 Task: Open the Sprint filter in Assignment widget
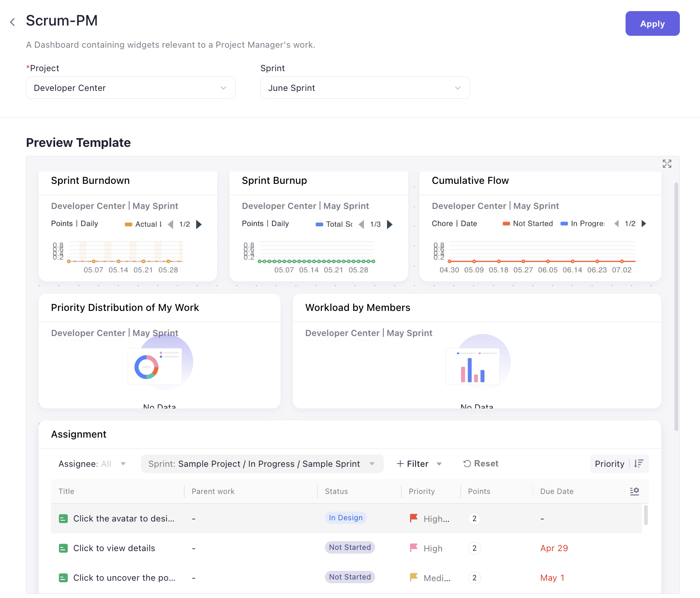[x=262, y=464]
